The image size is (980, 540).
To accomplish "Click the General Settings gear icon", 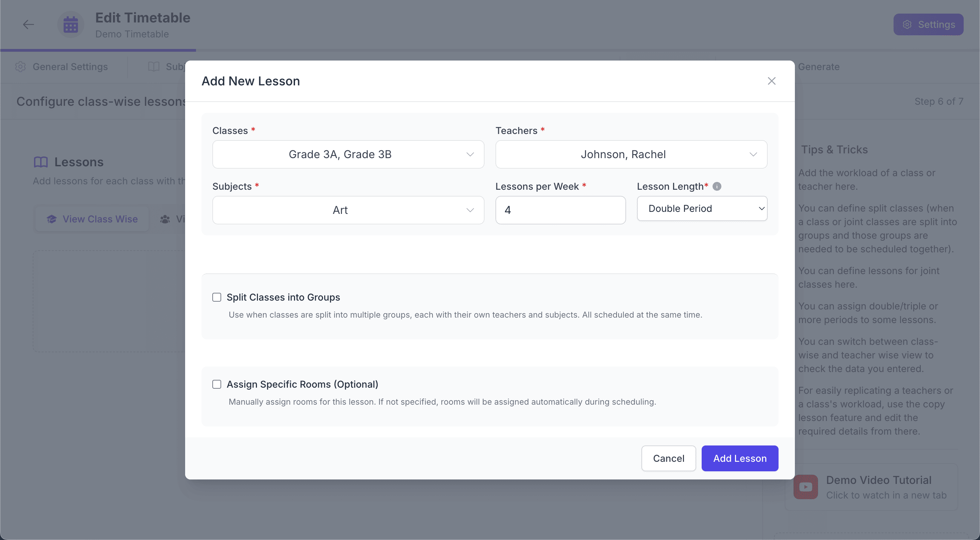I will click(20, 67).
